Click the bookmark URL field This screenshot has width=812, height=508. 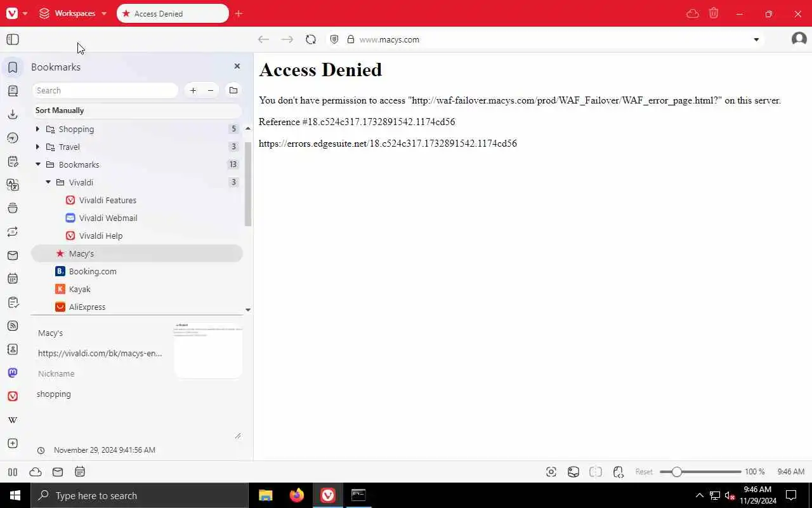point(100,353)
